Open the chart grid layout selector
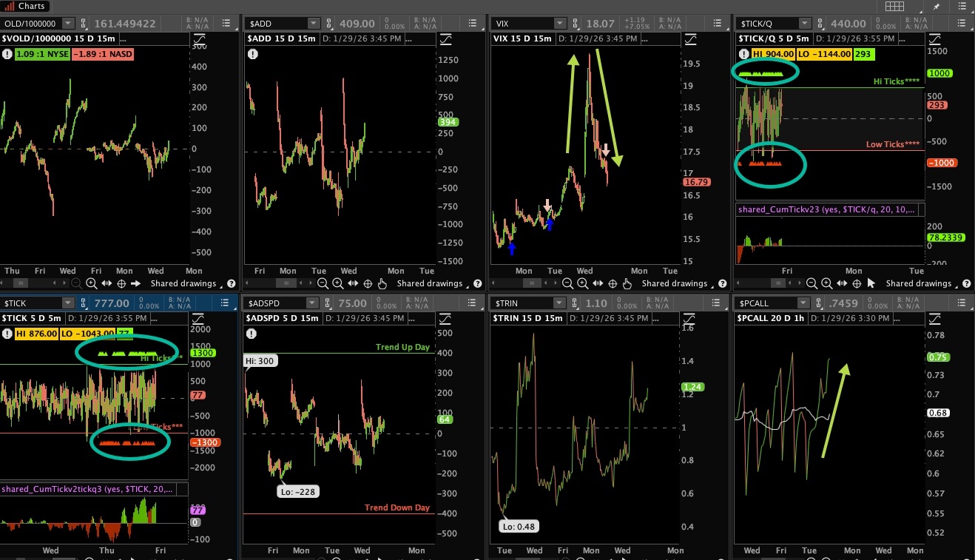This screenshot has height=560, width=975. [x=894, y=6]
